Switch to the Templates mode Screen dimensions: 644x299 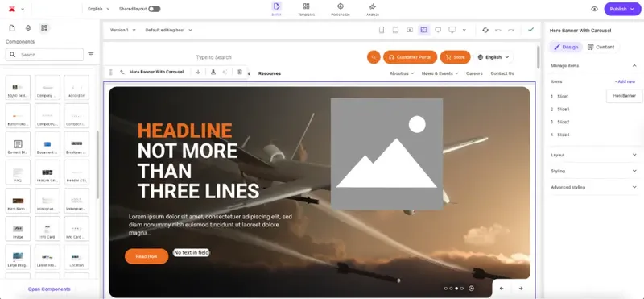306,9
